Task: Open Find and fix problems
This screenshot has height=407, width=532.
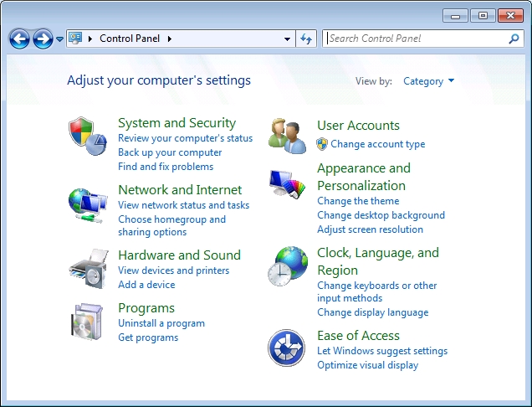Action: coord(166,167)
